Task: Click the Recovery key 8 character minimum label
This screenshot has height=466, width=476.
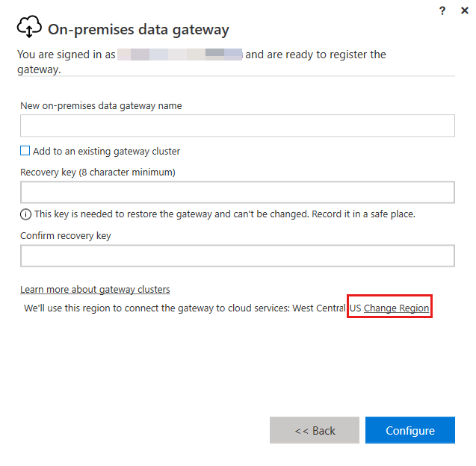Action: point(97,173)
